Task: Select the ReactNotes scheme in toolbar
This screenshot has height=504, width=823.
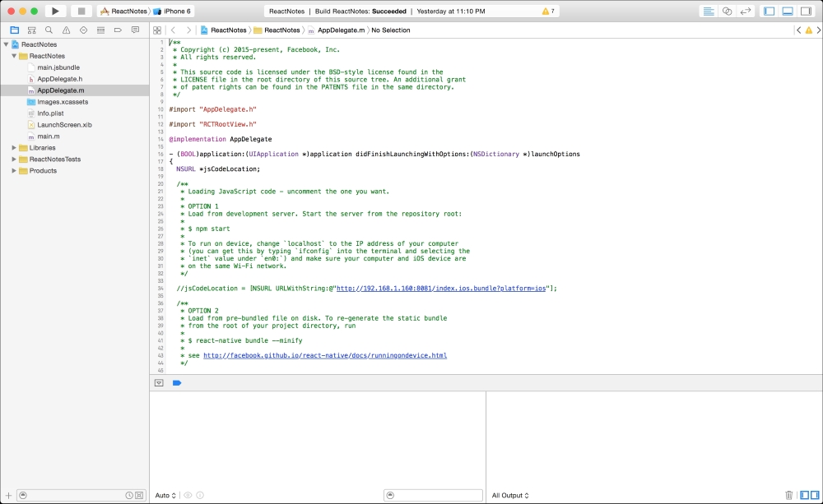Action: (x=124, y=11)
